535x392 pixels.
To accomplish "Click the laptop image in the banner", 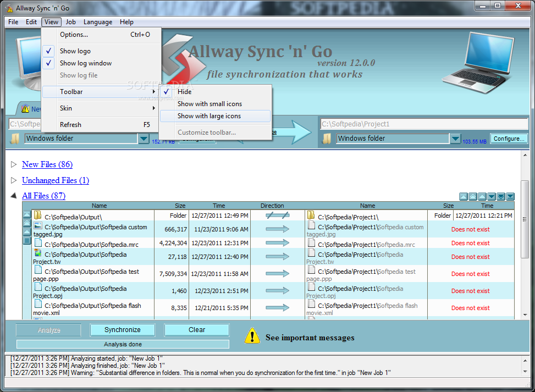I will tap(478, 63).
